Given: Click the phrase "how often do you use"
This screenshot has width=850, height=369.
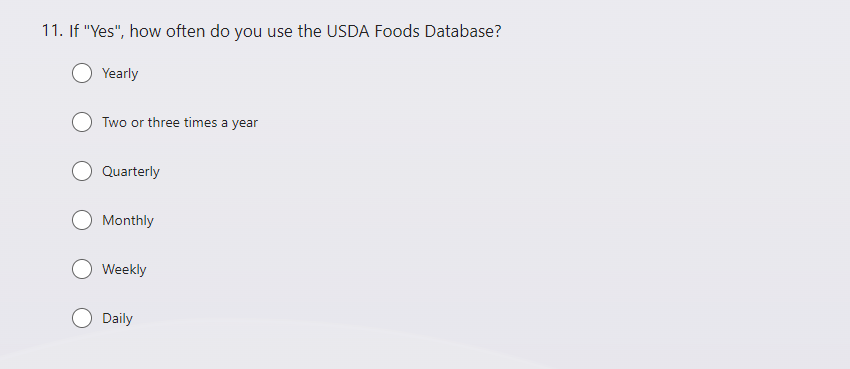Looking at the screenshot, I should (x=212, y=31).
